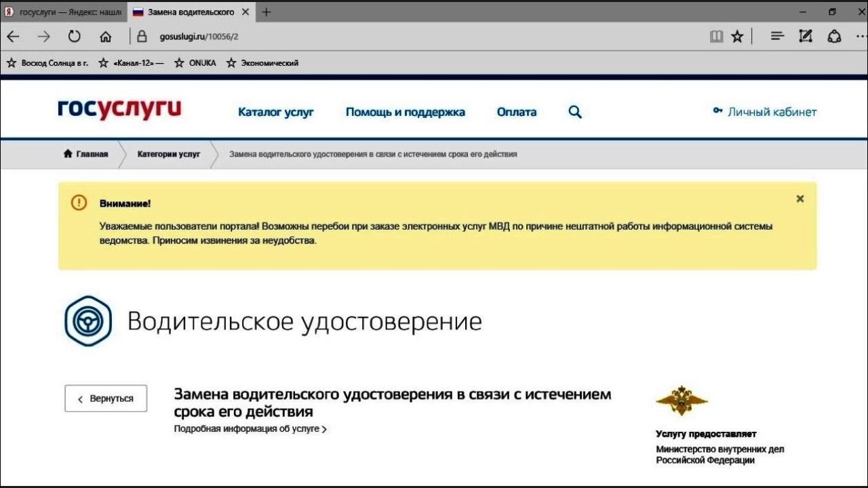This screenshot has width=868, height=488.
Task: Click the padlock site security icon
Action: (142, 37)
